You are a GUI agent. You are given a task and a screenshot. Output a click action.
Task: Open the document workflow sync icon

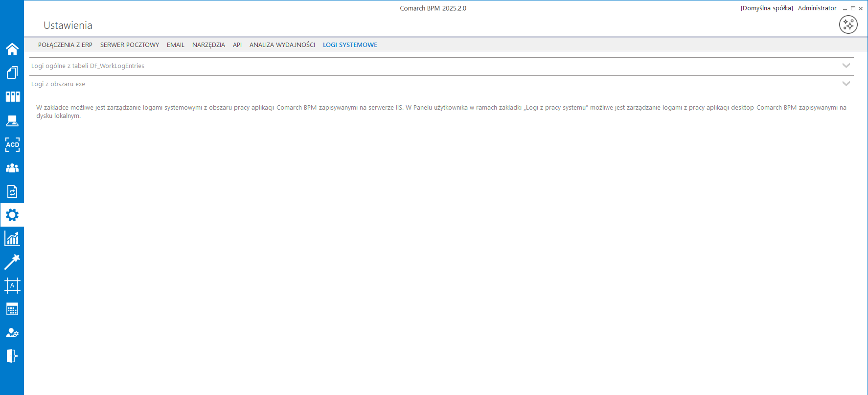point(12,191)
